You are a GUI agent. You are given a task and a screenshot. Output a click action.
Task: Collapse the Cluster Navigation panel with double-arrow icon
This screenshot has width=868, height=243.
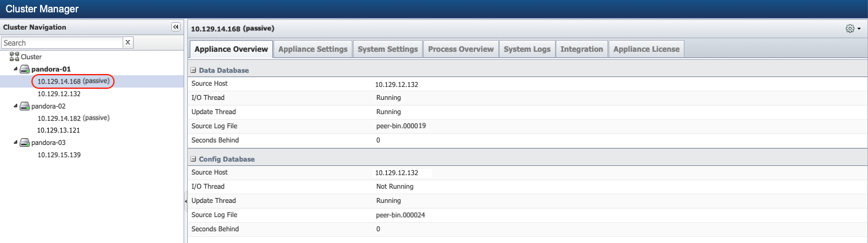pos(176,27)
